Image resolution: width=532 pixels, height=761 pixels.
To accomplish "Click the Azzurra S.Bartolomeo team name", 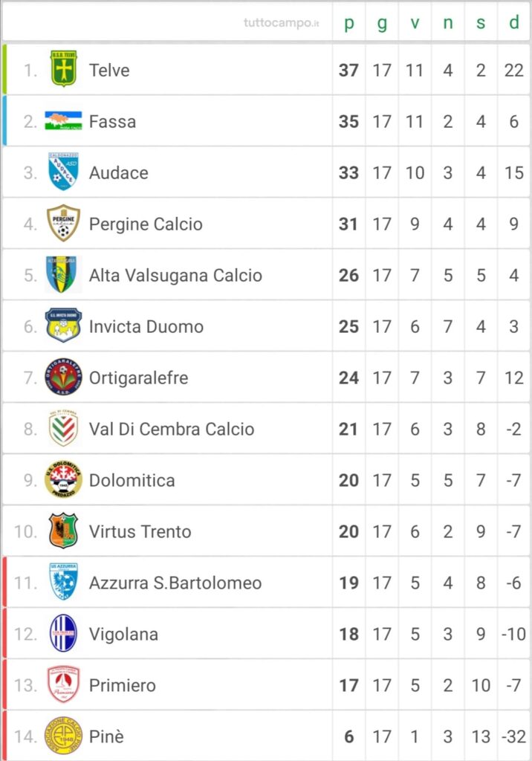I will coord(175,583).
